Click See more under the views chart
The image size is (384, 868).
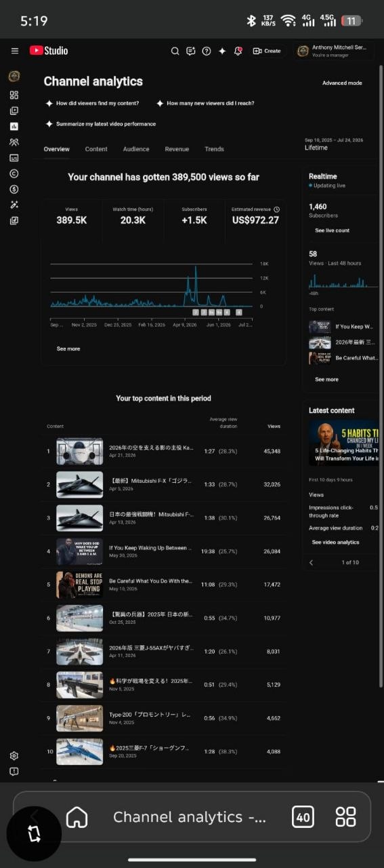(68, 349)
